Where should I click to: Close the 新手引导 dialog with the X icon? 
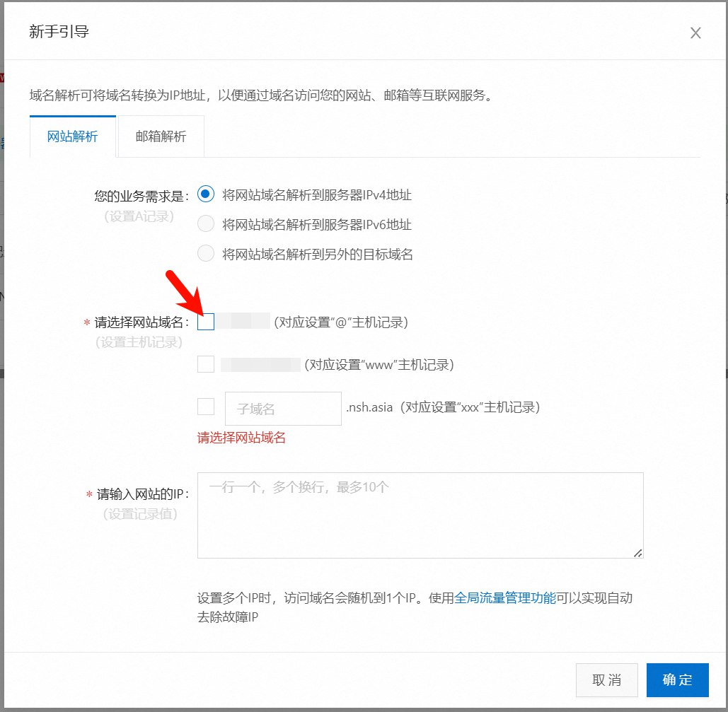pos(695,33)
